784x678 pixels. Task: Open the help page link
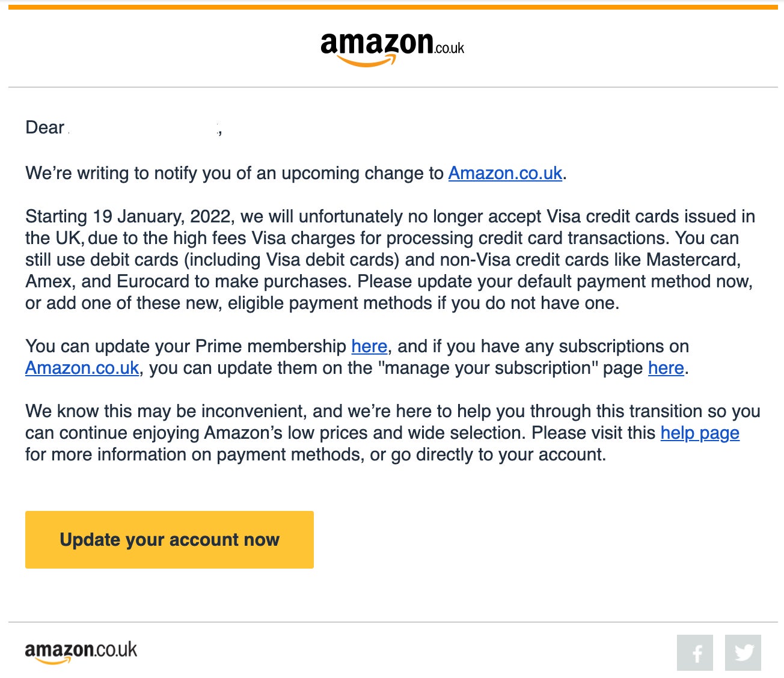coord(700,433)
